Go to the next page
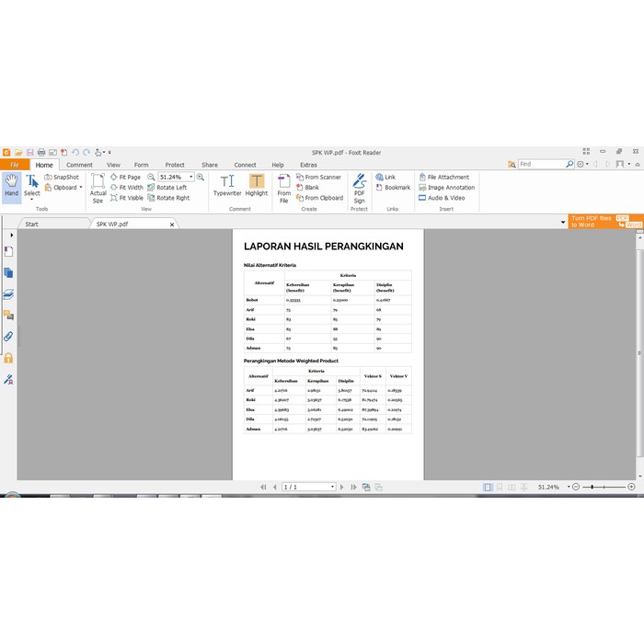 (341, 487)
